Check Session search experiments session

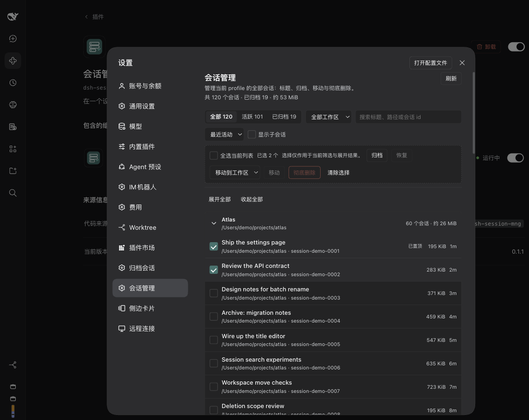point(213,363)
